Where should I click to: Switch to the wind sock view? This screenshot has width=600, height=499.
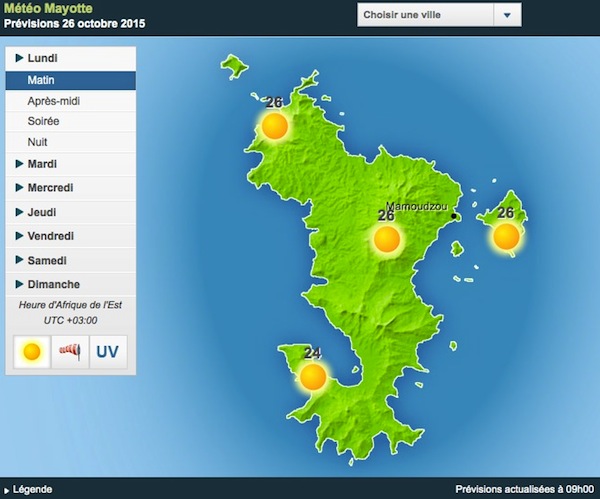click(x=70, y=352)
